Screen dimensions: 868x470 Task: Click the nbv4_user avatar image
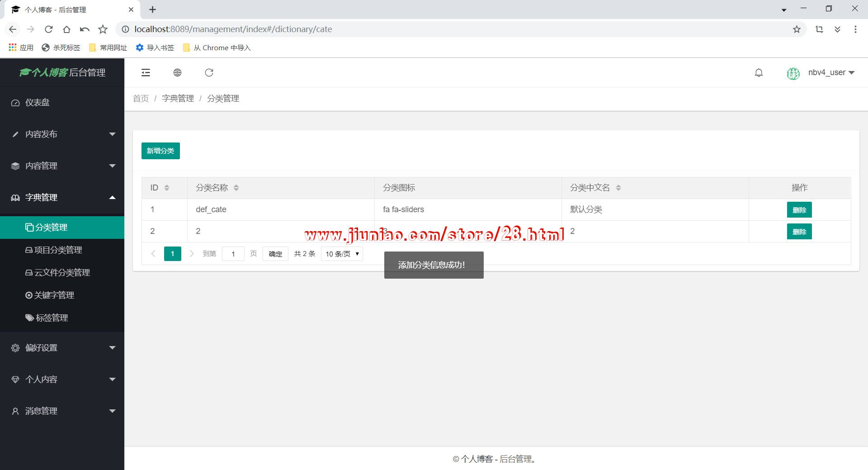pos(793,73)
